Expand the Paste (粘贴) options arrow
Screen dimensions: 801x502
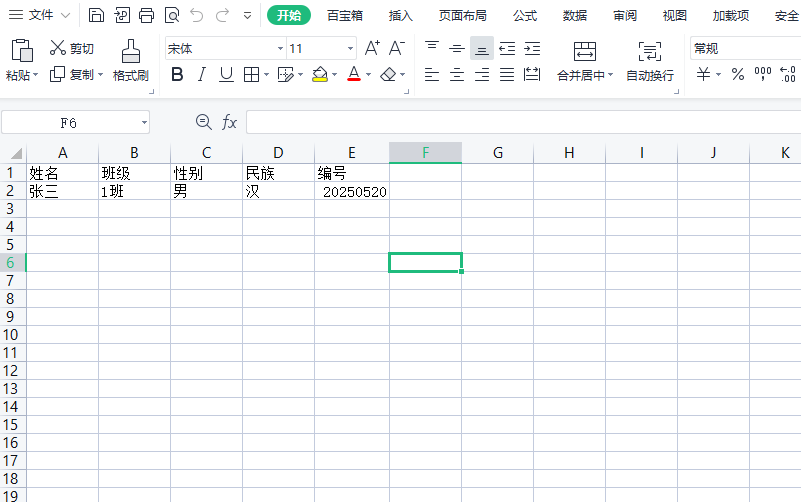click(x=36, y=75)
